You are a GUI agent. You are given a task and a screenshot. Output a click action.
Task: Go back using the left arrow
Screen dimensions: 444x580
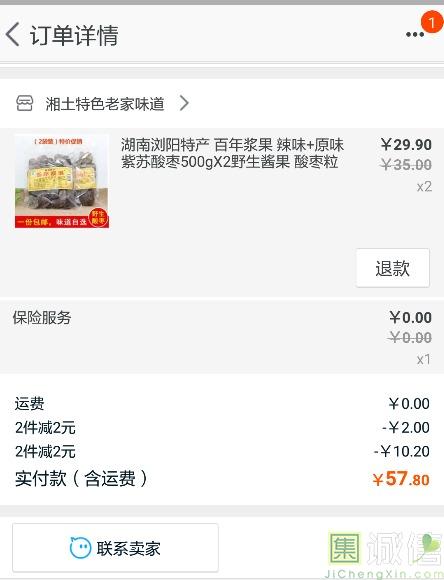point(13,34)
